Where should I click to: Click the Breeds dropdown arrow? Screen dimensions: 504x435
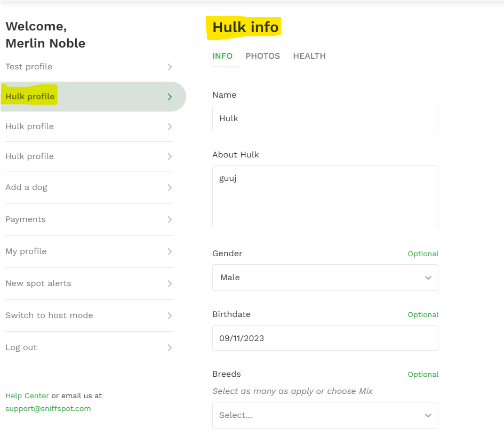coord(428,415)
